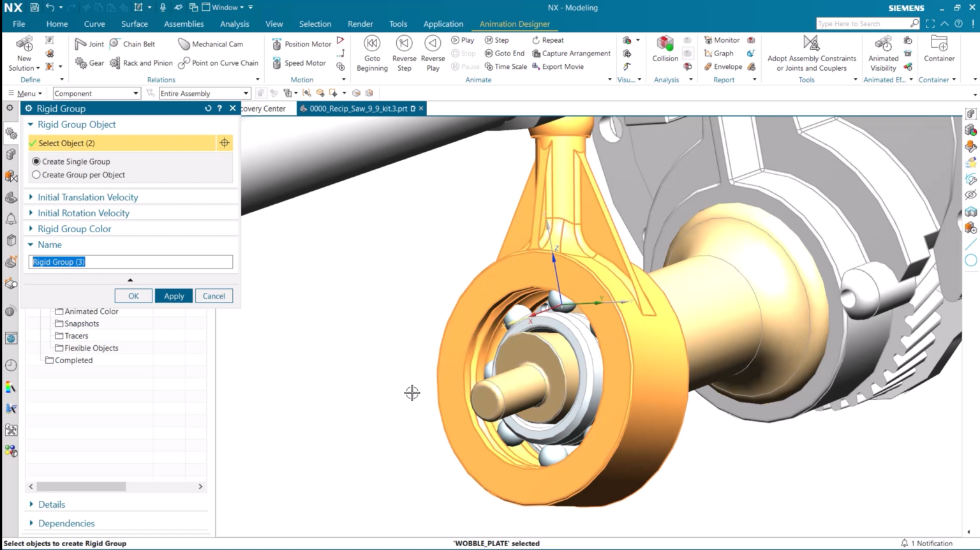Select Create Single Group radio button
Image resolution: width=980 pixels, height=550 pixels.
(36, 161)
